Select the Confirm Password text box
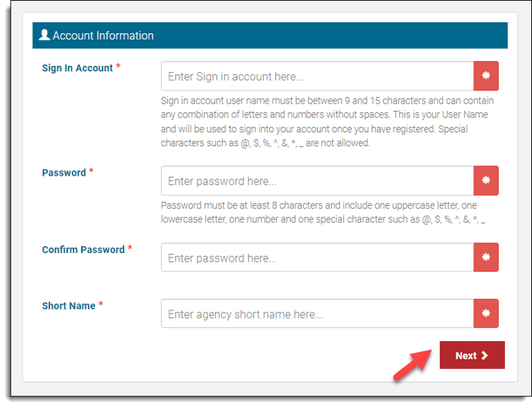Screen dimensions: 532x407 pos(317,258)
